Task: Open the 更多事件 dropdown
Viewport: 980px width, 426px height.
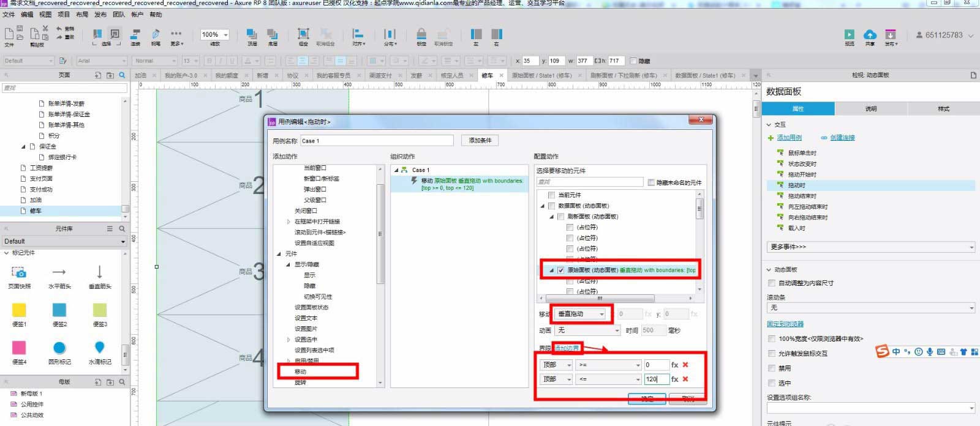Action: coord(870,247)
